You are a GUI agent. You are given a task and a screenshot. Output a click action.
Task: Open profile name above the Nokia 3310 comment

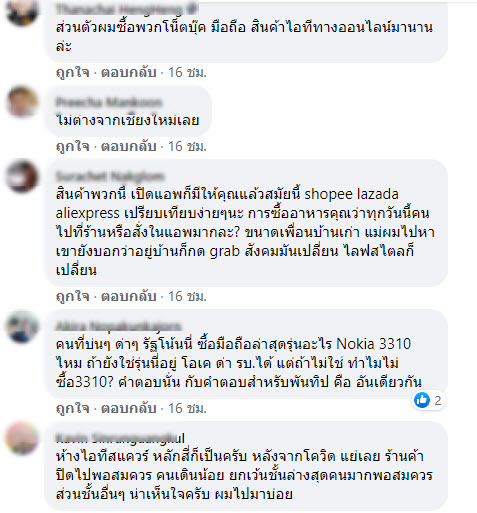click(119, 325)
